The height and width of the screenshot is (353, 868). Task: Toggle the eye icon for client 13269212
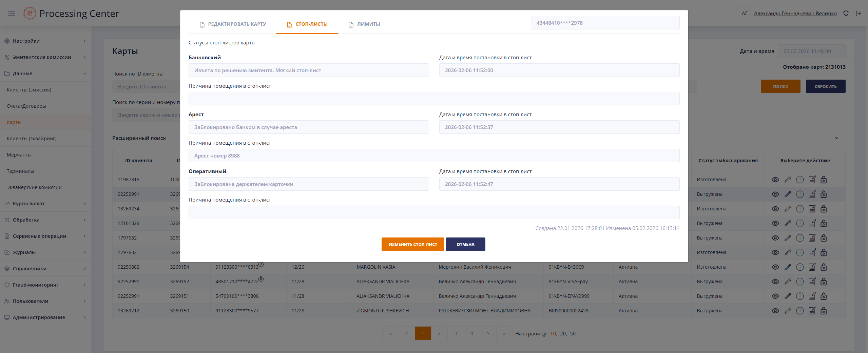pyautogui.click(x=775, y=311)
